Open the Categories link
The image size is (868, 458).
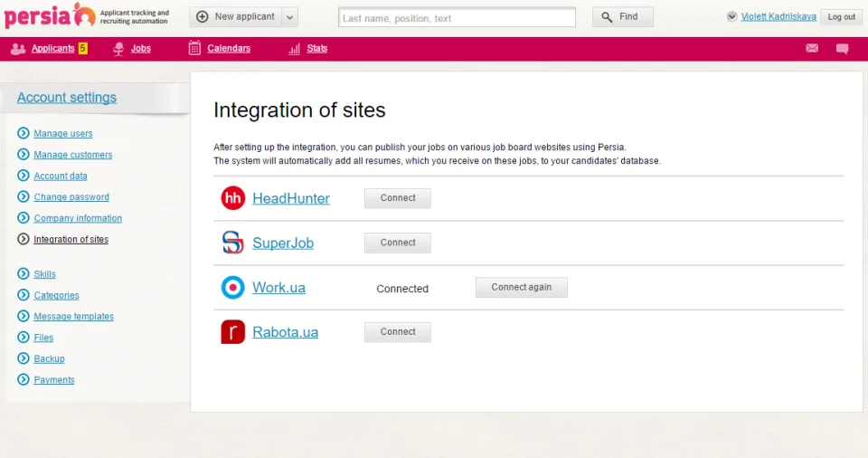pyautogui.click(x=56, y=295)
